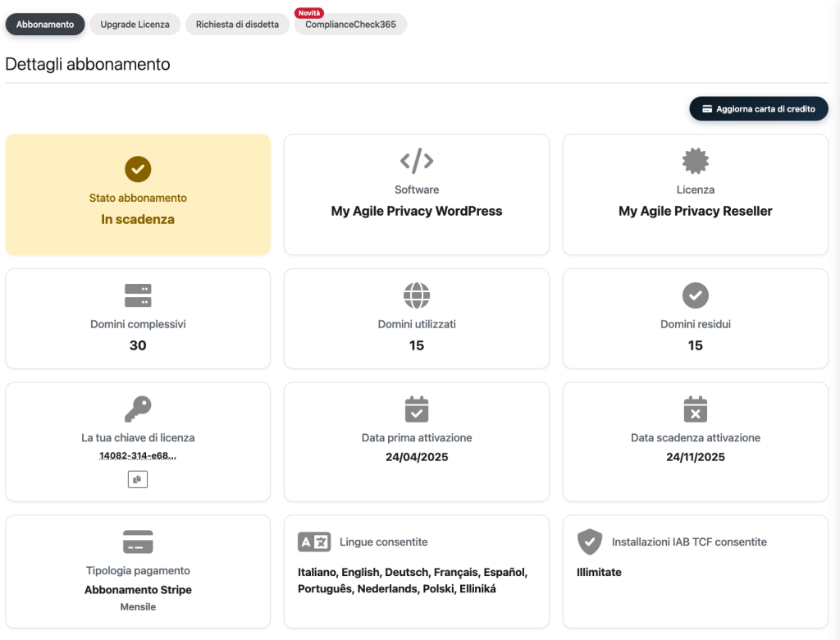Click the code brackets Software icon
Viewport: 840px width, 640px height.
coord(417,161)
